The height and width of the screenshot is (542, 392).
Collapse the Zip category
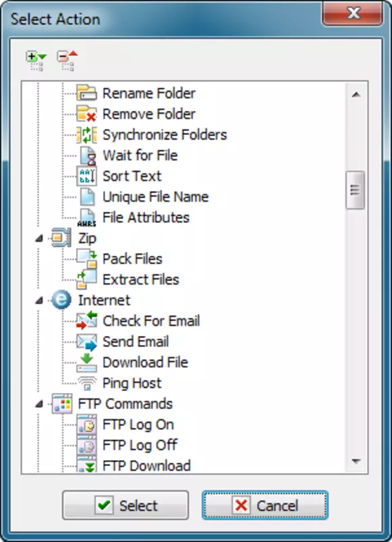point(39,238)
